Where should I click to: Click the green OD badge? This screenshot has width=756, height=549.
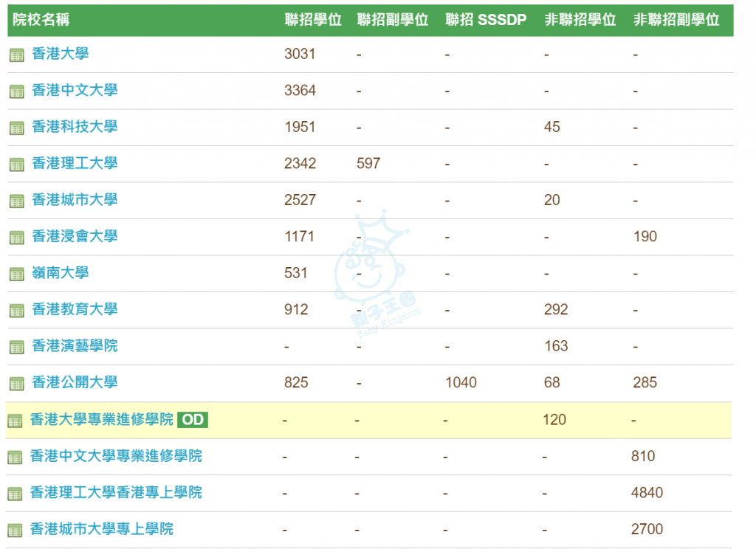[193, 420]
